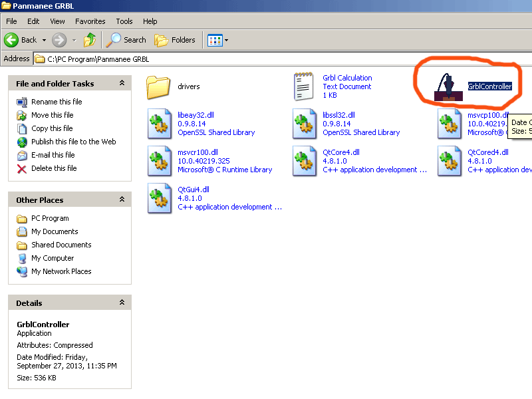Collapse the Other Places panel
Screen dimensions: 532x399
[x=122, y=199]
